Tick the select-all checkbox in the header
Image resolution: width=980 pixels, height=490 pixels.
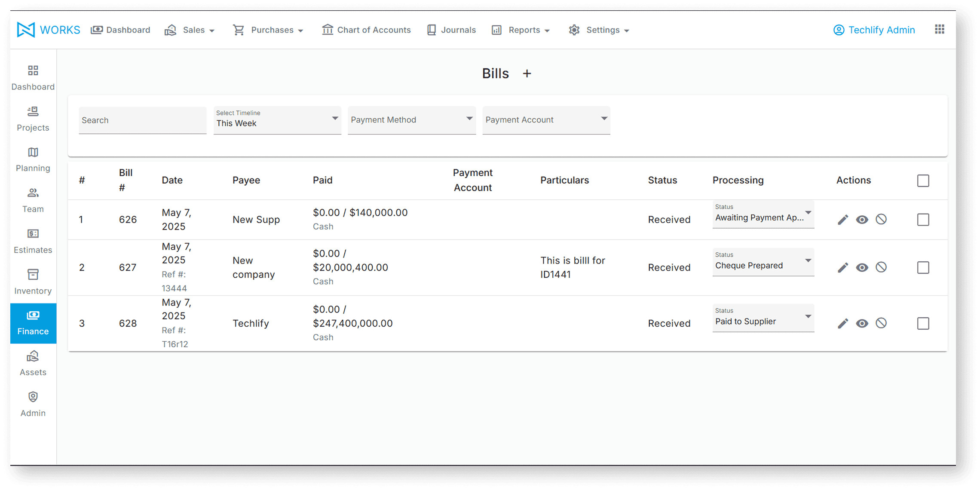click(x=923, y=181)
